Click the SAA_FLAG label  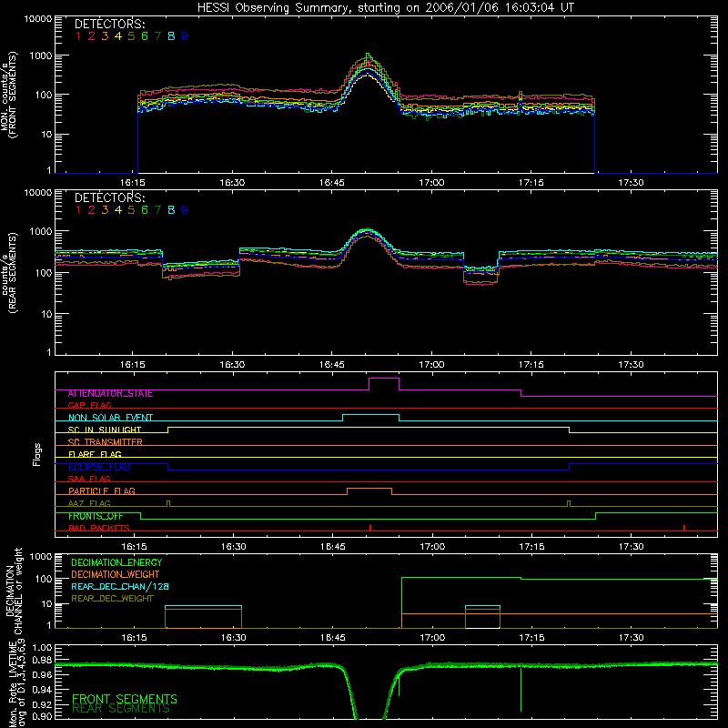pyautogui.click(x=89, y=479)
